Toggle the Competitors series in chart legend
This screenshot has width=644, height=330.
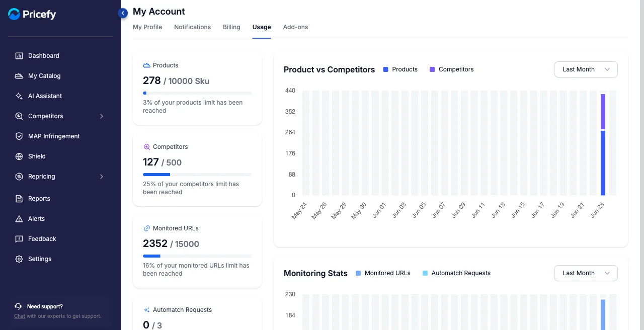[451, 69]
